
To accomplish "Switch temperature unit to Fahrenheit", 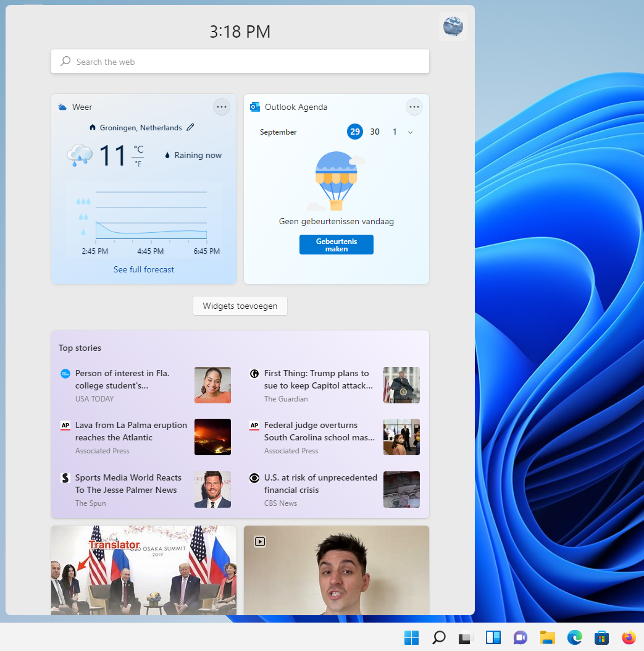I will click(138, 164).
